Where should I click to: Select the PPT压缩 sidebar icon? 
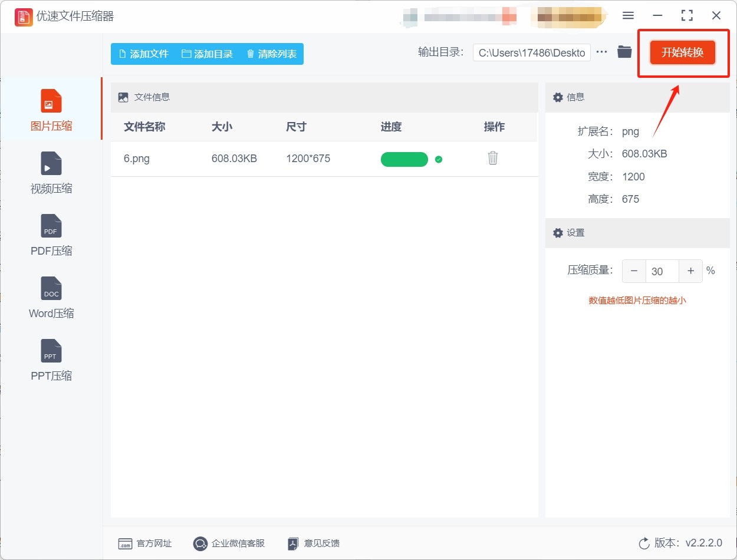pos(51,351)
